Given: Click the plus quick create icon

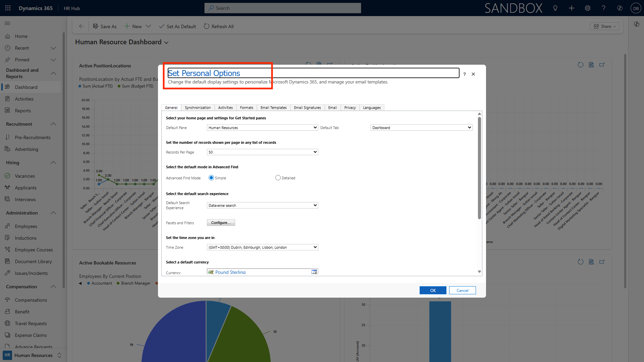Looking at the screenshot, I should pyautogui.click(x=572, y=8).
